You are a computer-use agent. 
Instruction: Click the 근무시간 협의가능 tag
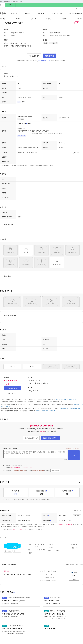tap(22, 136)
